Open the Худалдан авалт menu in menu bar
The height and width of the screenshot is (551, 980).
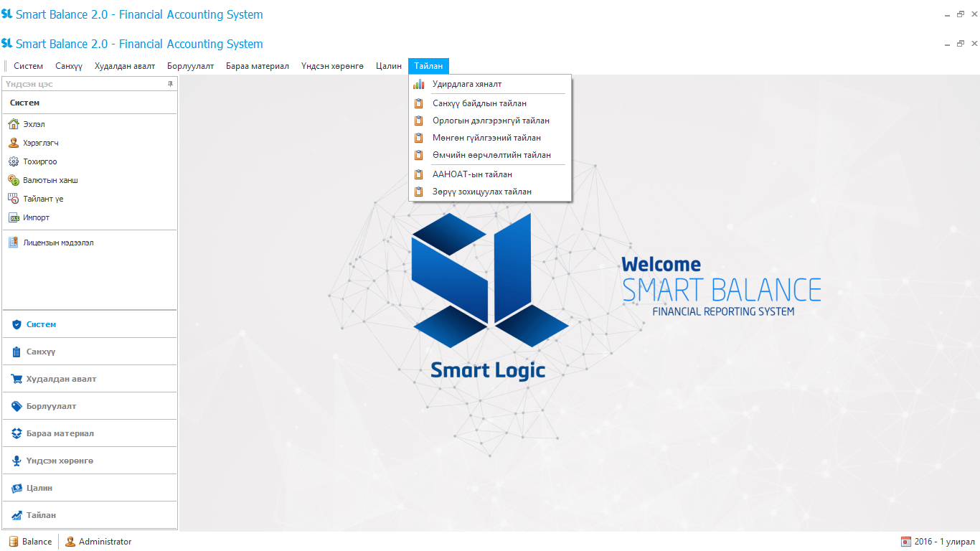[125, 66]
